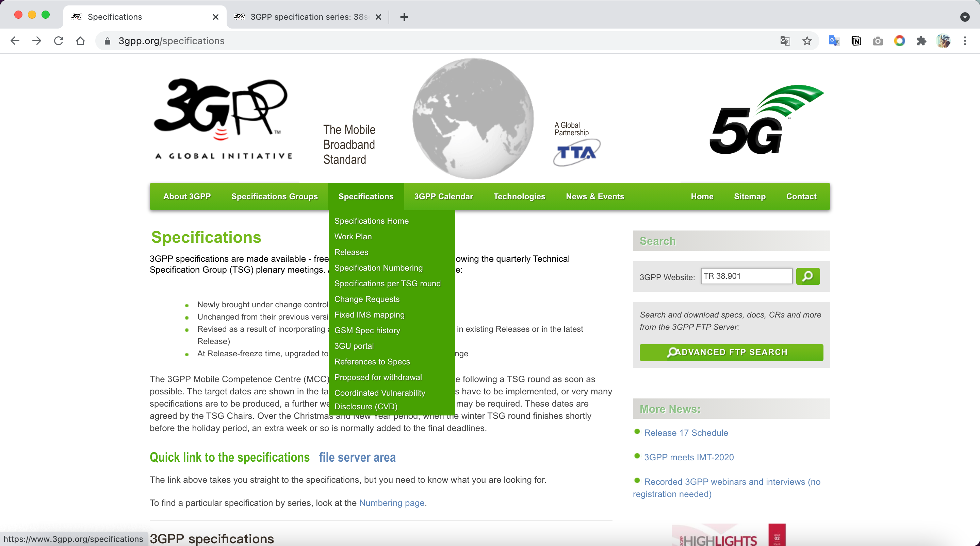Open the Technologies menu

pyautogui.click(x=519, y=196)
